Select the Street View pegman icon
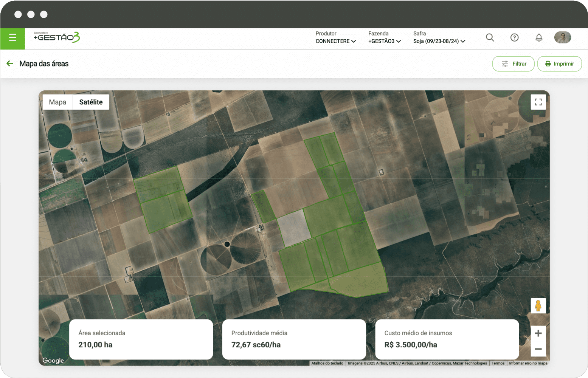 (538, 305)
